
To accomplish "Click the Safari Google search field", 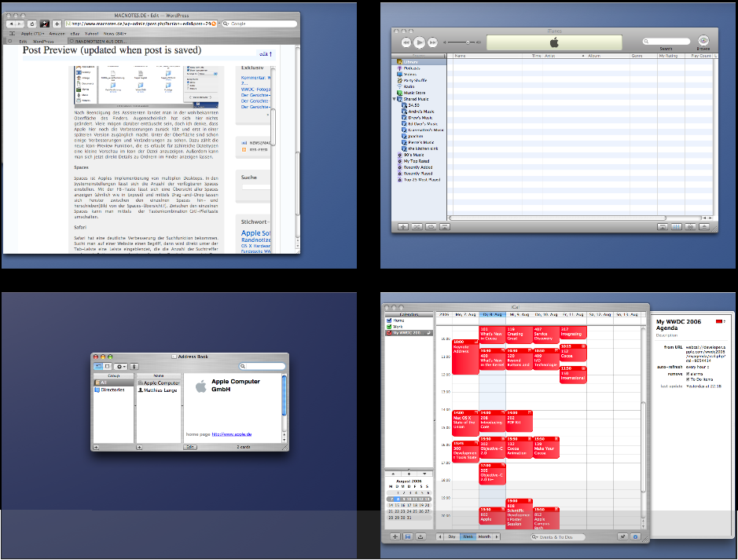I will coord(259,24).
